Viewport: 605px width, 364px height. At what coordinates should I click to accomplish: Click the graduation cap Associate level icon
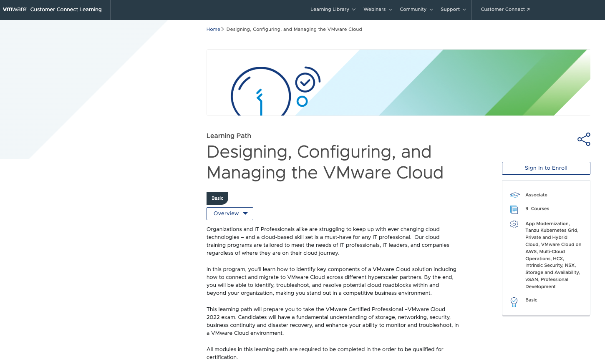coord(514,195)
